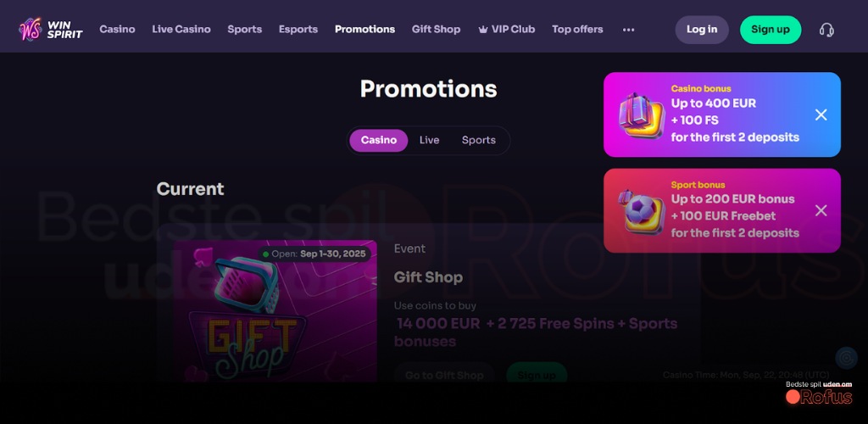This screenshot has width=868, height=424.
Task: Open Live Casino from navigation bar
Action: 181,30
